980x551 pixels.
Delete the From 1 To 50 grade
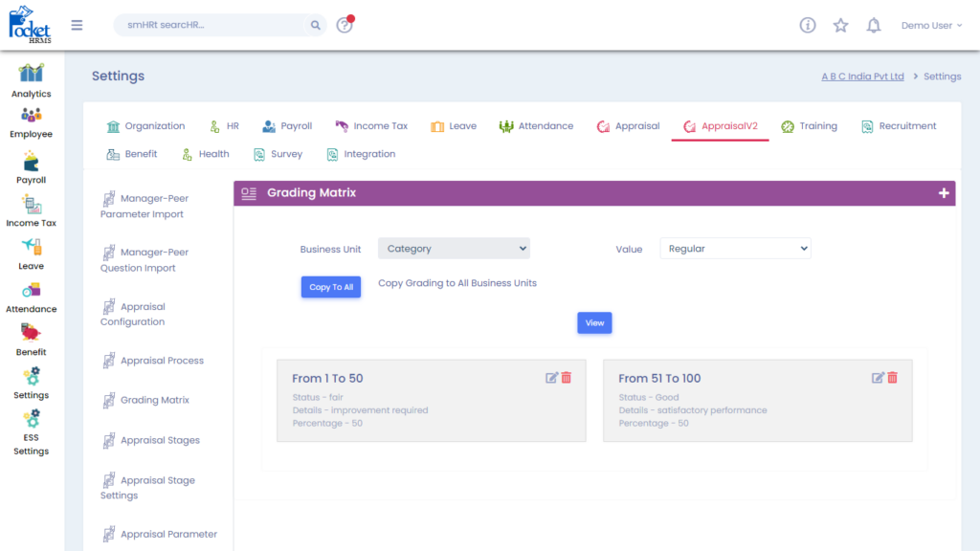click(567, 378)
